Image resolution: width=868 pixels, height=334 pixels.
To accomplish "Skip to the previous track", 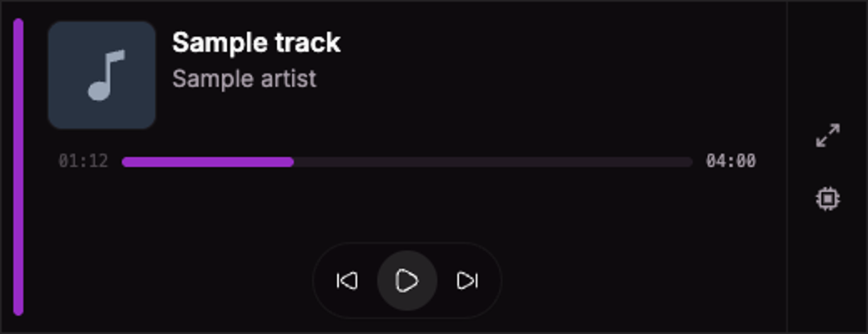I will [347, 281].
